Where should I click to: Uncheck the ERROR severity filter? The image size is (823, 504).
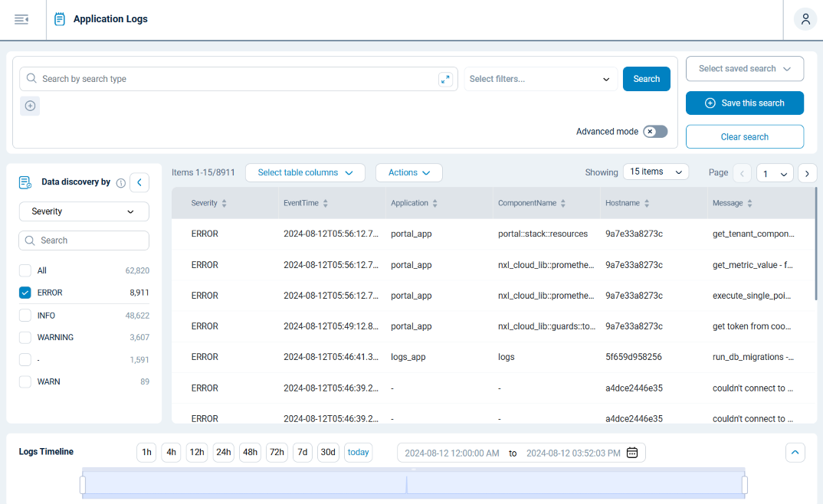pyautogui.click(x=24, y=292)
